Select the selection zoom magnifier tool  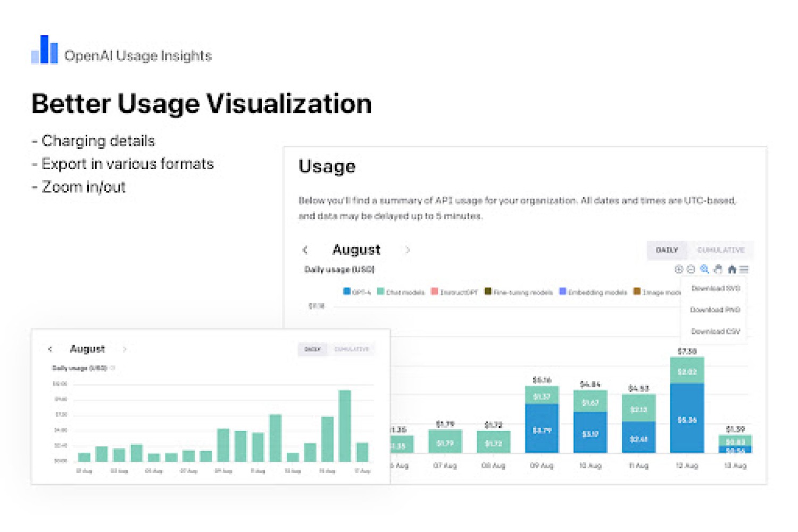point(704,269)
